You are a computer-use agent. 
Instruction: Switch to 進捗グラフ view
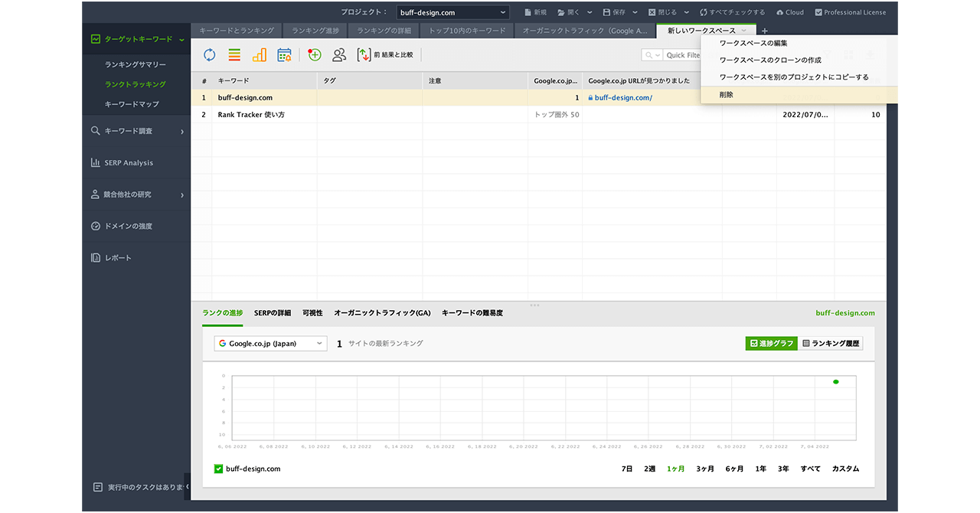pos(771,344)
